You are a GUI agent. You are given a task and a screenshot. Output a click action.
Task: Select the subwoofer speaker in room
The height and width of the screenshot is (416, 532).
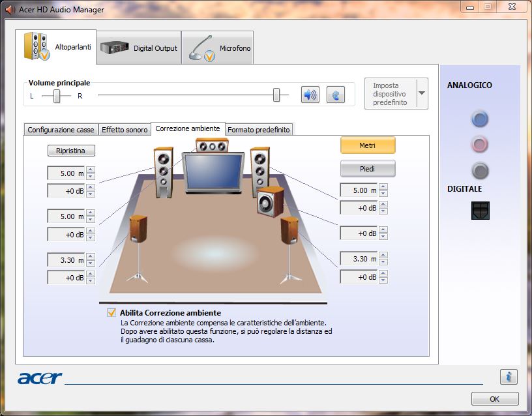pos(270,201)
